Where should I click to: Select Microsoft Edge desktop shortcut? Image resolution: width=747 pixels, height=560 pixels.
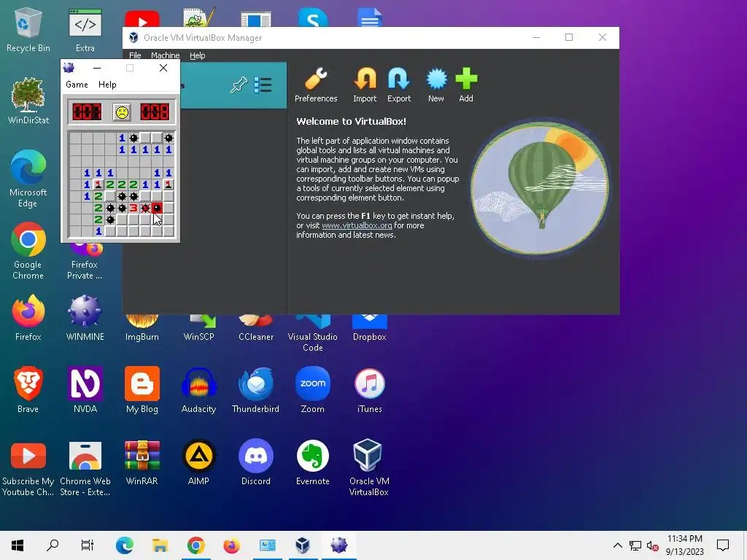tap(28, 179)
